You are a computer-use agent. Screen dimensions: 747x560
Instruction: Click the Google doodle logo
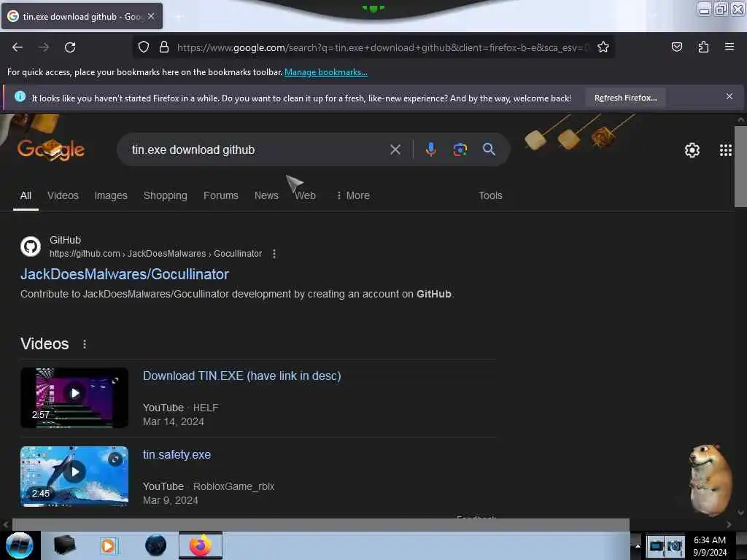(50, 149)
